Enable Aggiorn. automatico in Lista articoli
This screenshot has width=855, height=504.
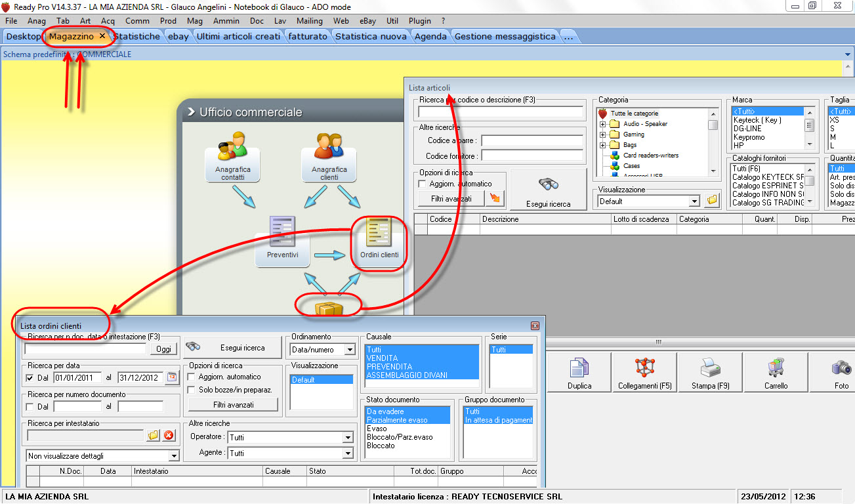tap(423, 184)
